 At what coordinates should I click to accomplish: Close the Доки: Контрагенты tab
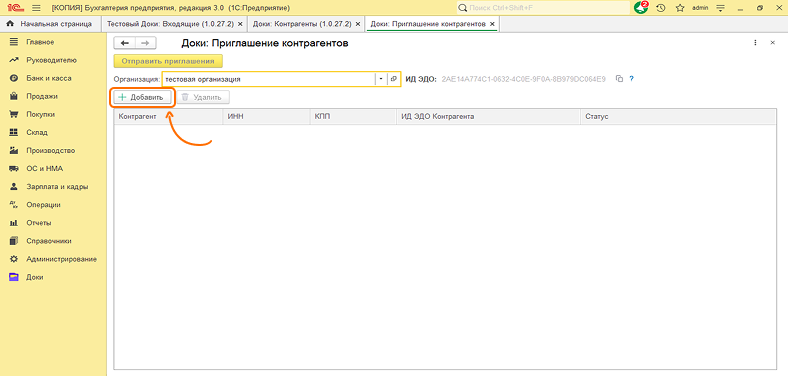tap(358, 24)
